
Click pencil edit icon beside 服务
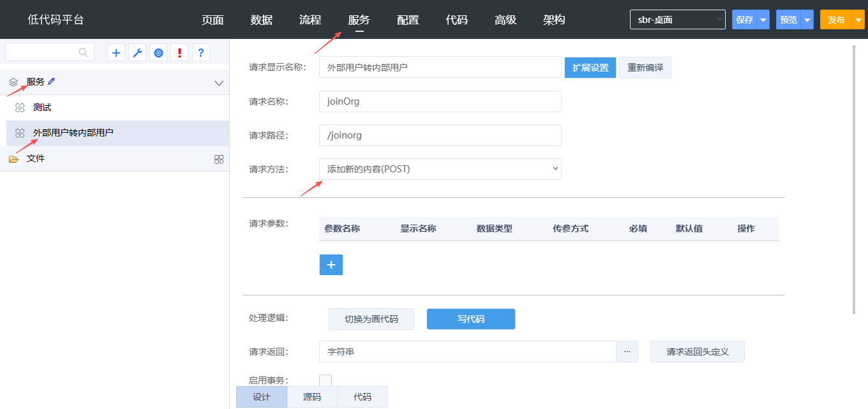52,82
